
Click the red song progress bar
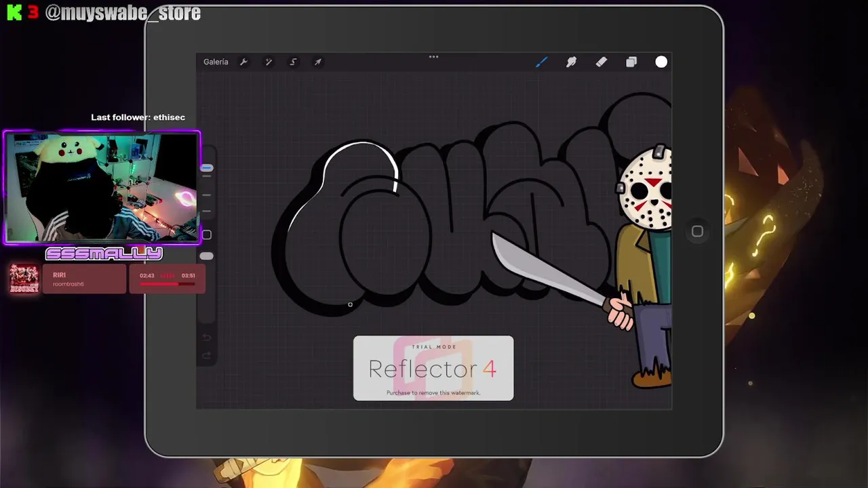(167, 284)
